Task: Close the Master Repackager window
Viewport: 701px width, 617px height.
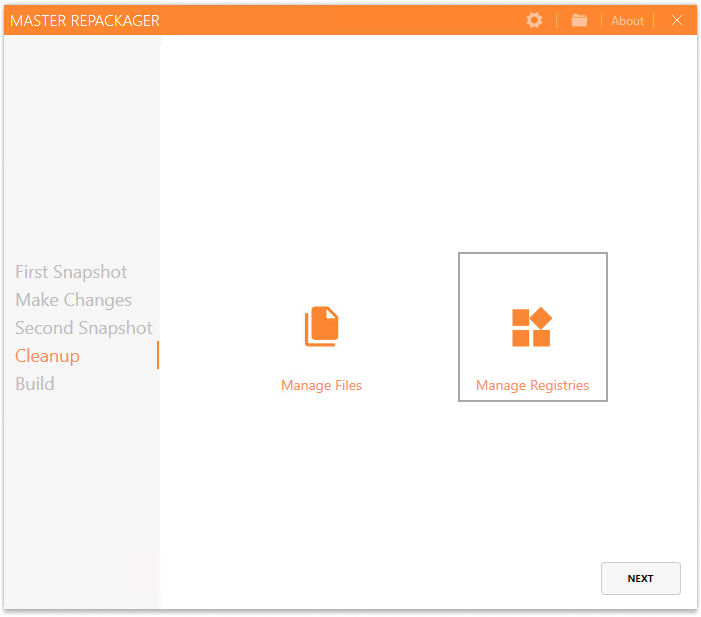Action: 676,20
